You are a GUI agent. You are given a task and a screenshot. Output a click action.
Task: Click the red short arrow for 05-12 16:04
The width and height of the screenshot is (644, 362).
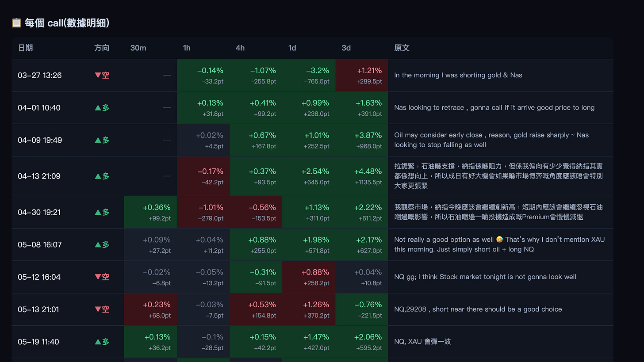tap(98, 277)
